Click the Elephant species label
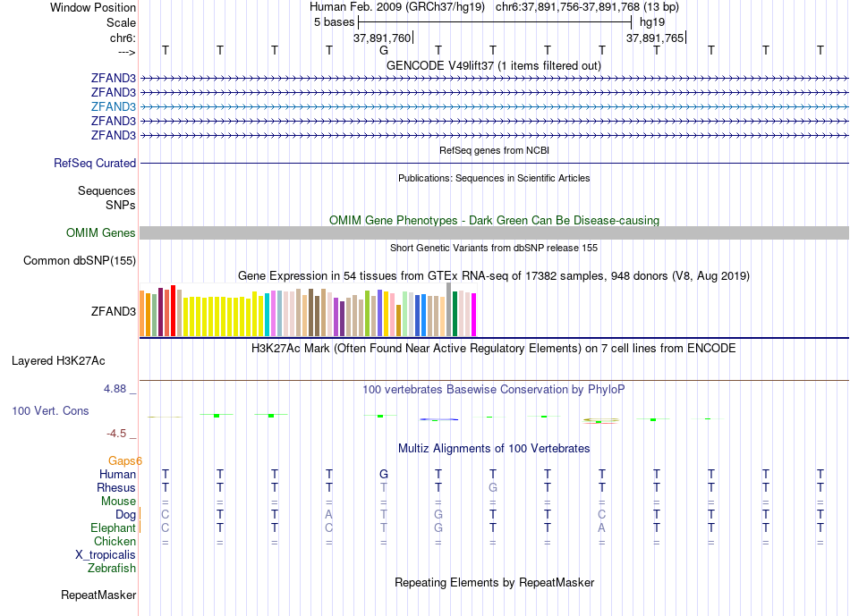The height and width of the screenshot is (616, 850). click(x=114, y=527)
